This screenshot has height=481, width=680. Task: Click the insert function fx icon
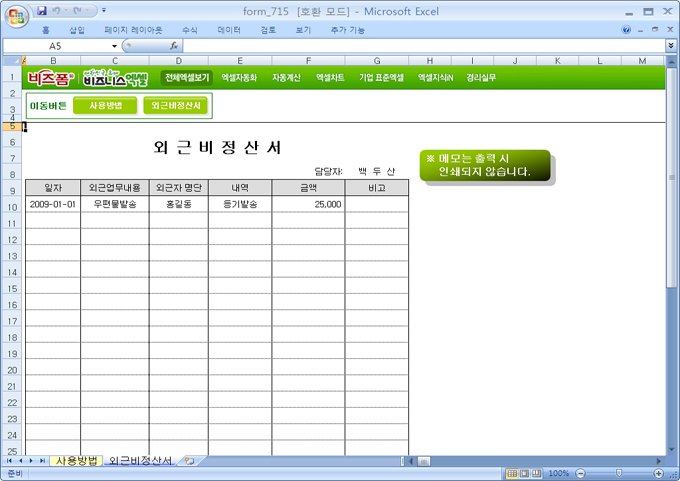174,46
